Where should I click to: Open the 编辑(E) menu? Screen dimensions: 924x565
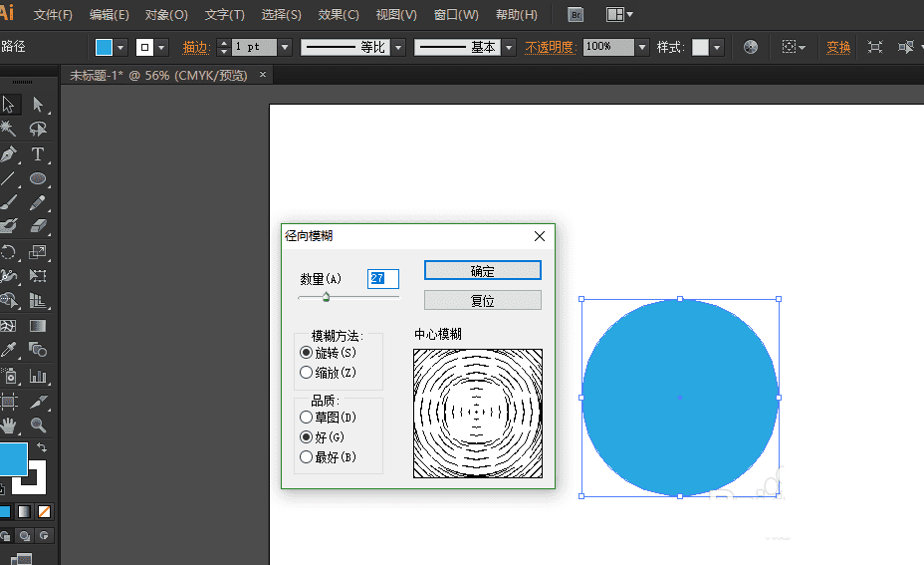[x=109, y=15]
